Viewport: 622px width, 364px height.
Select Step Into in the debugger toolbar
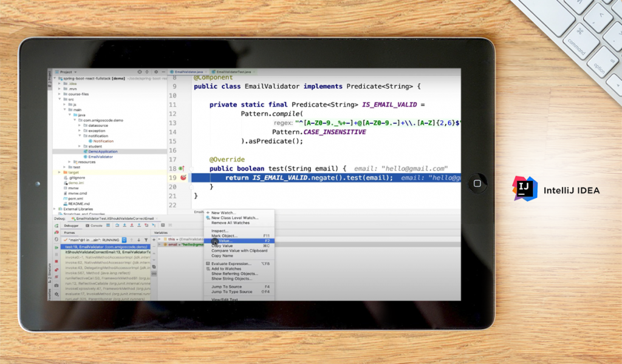[125, 225]
